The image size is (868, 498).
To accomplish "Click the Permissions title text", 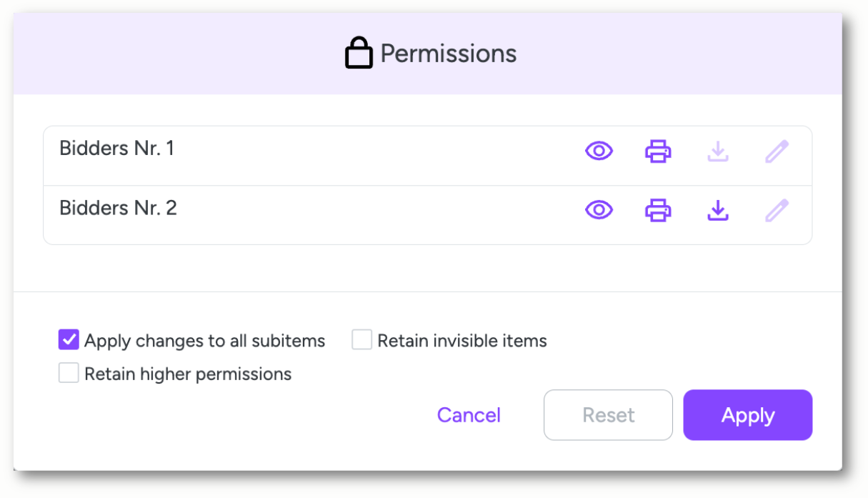I will click(449, 54).
